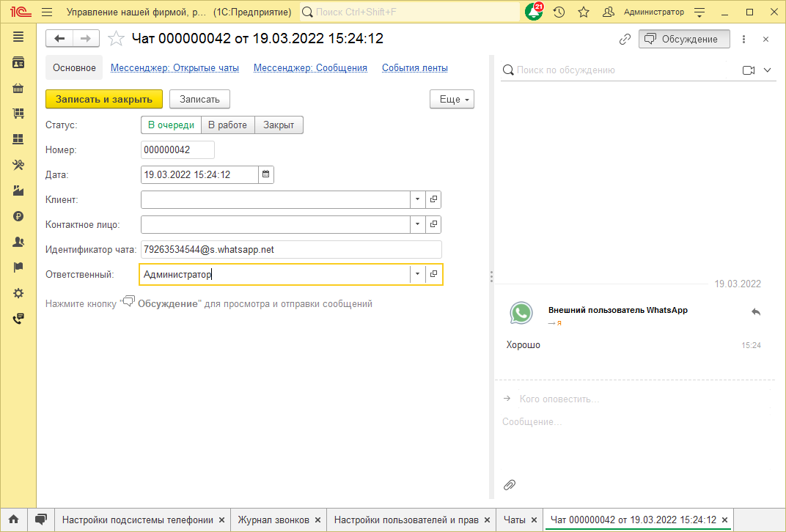Open the Settings gear icon in sidebar
Screen dimensions: 786x532
pyautogui.click(x=18, y=292)
